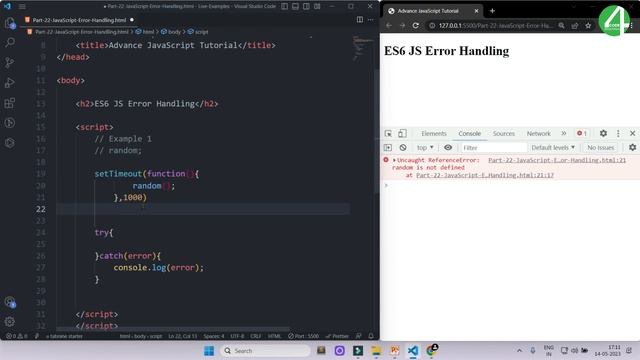Toggle device toolbar in DevTools

[x=402, y=133]
